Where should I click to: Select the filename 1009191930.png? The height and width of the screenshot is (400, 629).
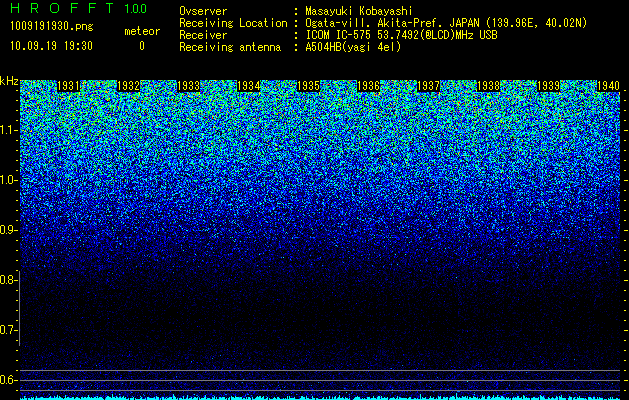point(52,26)
